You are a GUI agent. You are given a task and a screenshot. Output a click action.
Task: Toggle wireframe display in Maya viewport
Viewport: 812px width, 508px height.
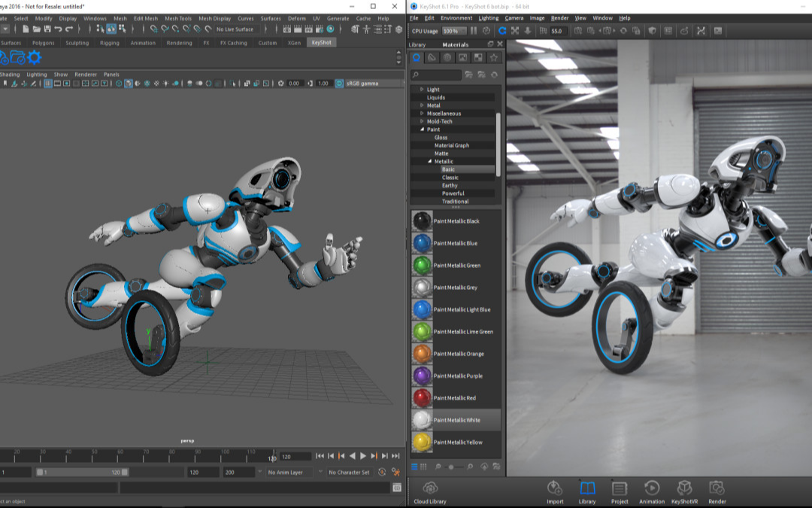pos(119,83)
